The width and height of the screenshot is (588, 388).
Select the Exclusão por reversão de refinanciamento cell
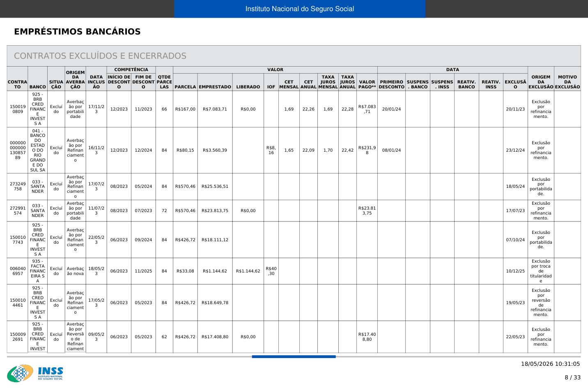point(541,303)
